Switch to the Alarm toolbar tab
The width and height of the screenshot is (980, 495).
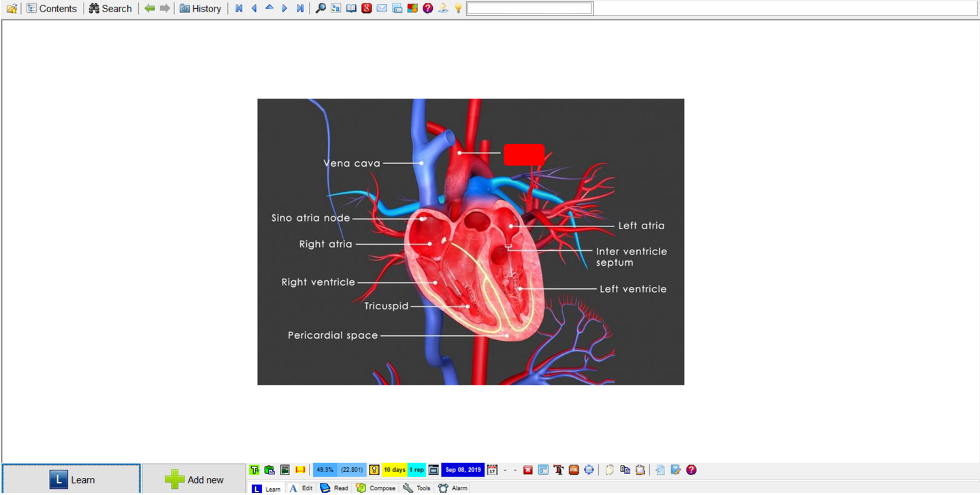453,488
